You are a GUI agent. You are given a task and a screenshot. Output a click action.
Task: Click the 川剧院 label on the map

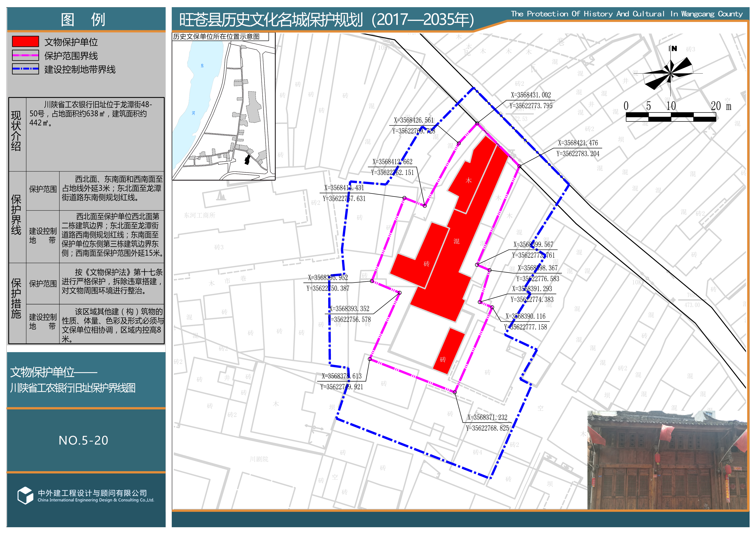coord(259,459)
